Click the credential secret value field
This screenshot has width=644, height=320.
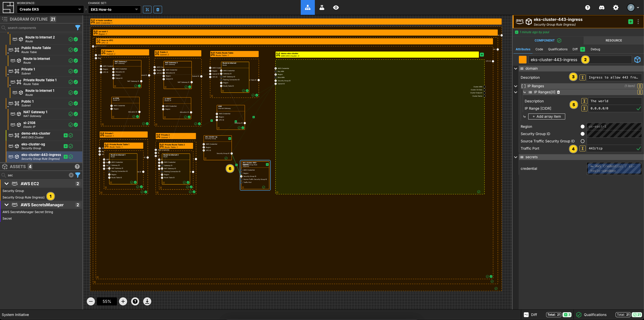pos(614,169)
